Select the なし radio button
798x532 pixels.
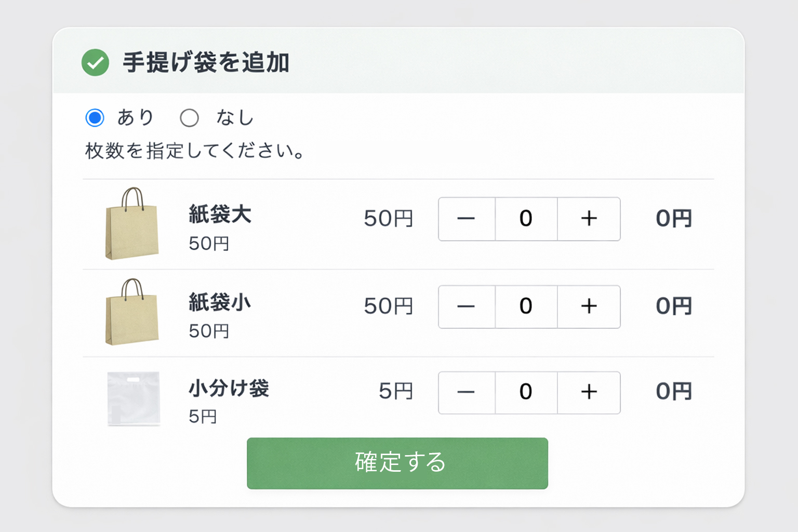click(189, 118)
